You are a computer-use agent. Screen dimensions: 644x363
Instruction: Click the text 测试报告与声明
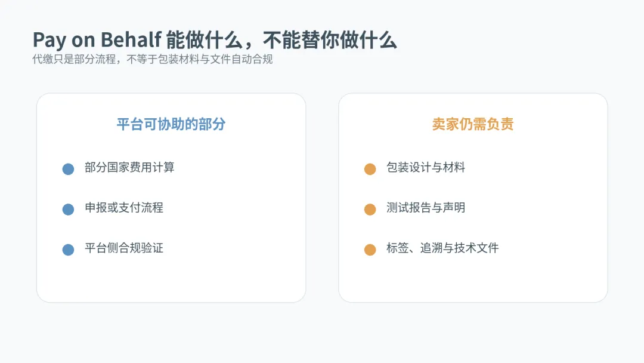[x=426, y=208]
